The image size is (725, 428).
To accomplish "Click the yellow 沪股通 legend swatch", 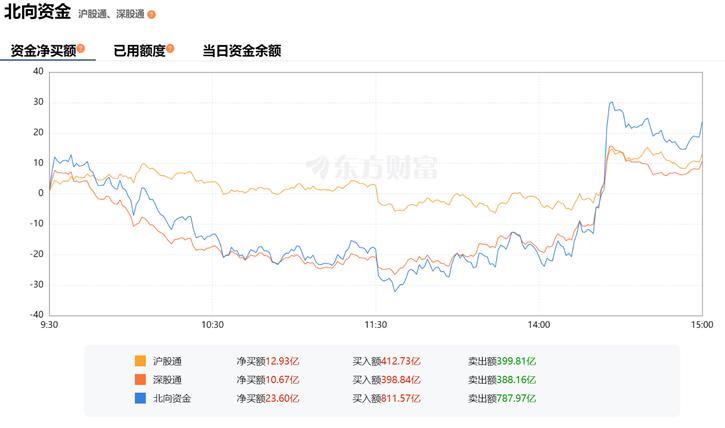I will coord(140,361).
